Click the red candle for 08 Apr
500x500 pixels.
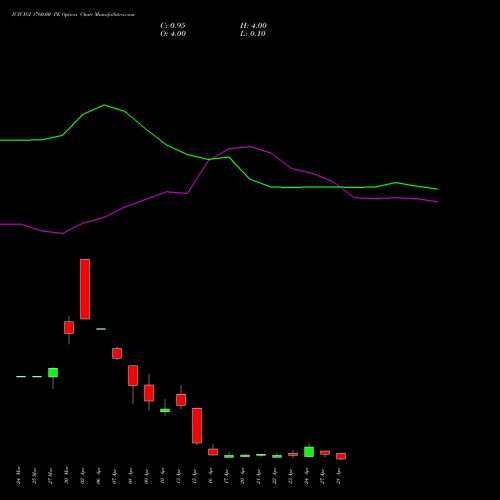point(133,376)
